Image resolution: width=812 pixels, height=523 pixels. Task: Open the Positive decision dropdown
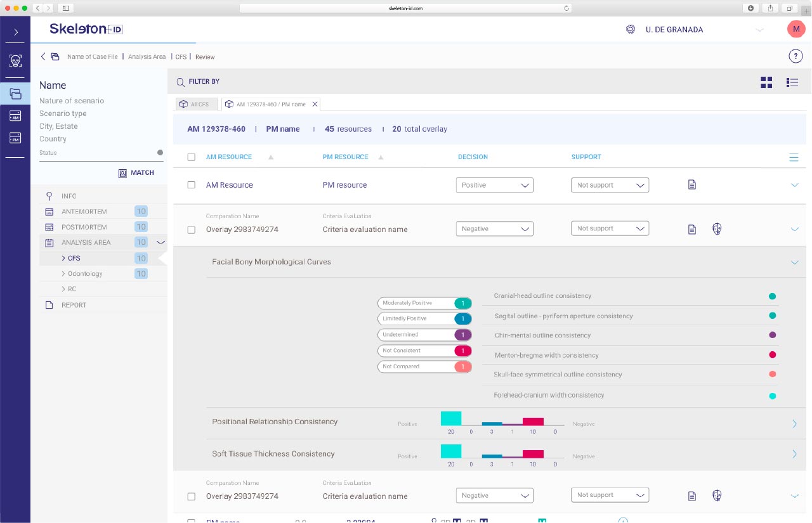point(494,185)
